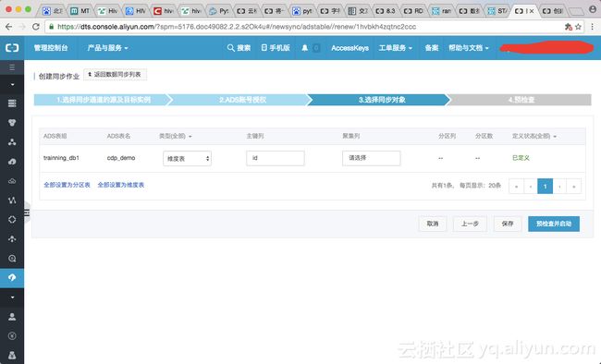The height and width of the screenshot is (364, 601).
Task: Click the 上一步 button
Action: coord(470,224)
